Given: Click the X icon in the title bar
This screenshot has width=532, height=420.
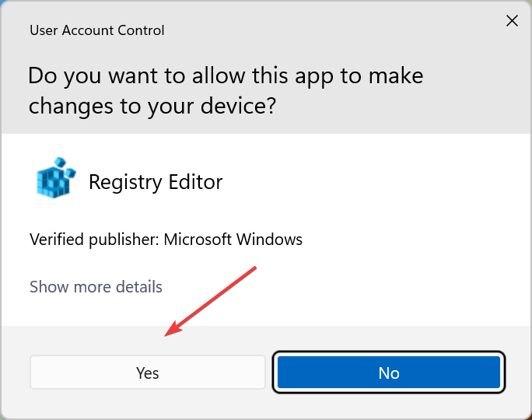Looking at the screenshot, I should [512, 21].
